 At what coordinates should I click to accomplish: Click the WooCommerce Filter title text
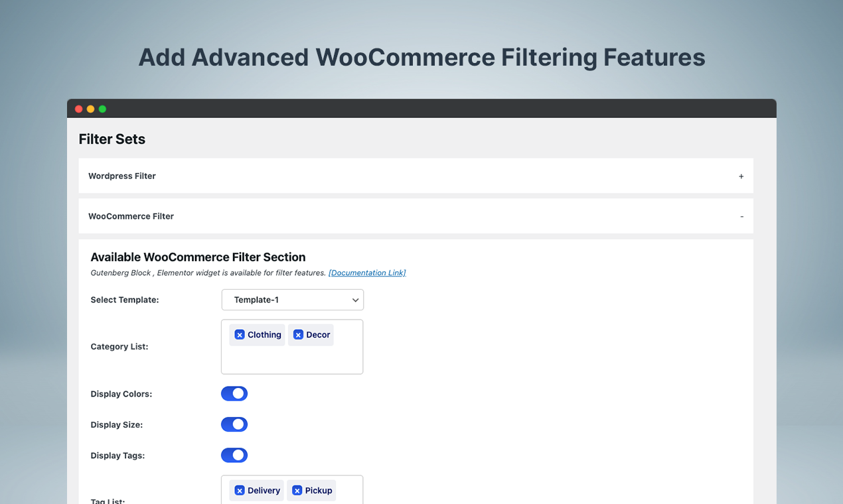(x=131, y=216)
